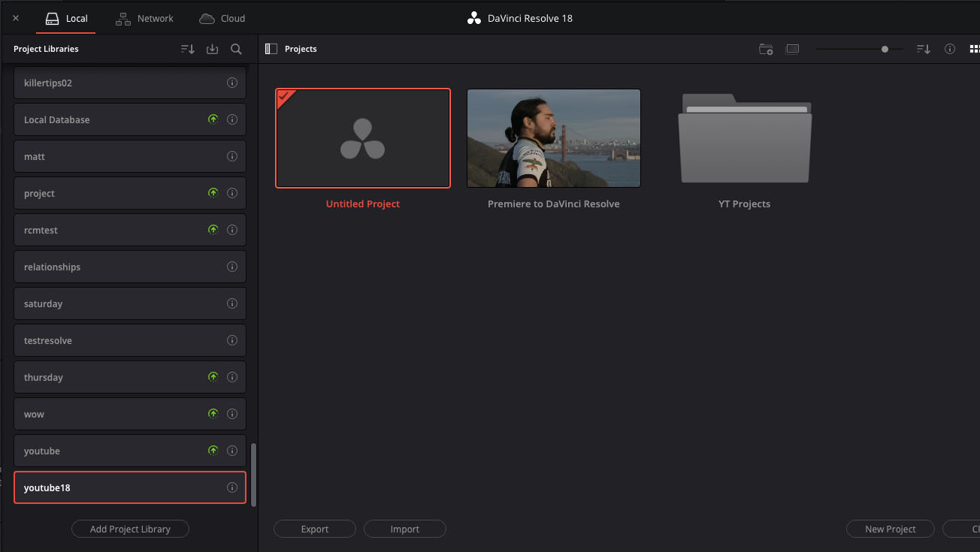Show info for saturday library

(x=232, y=303)
